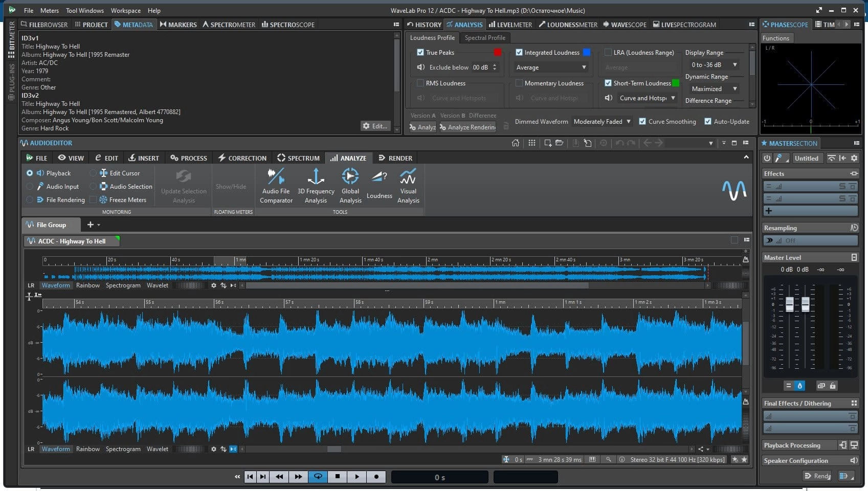
Task: Open the Loudness analysis tool
Action: 379,185
